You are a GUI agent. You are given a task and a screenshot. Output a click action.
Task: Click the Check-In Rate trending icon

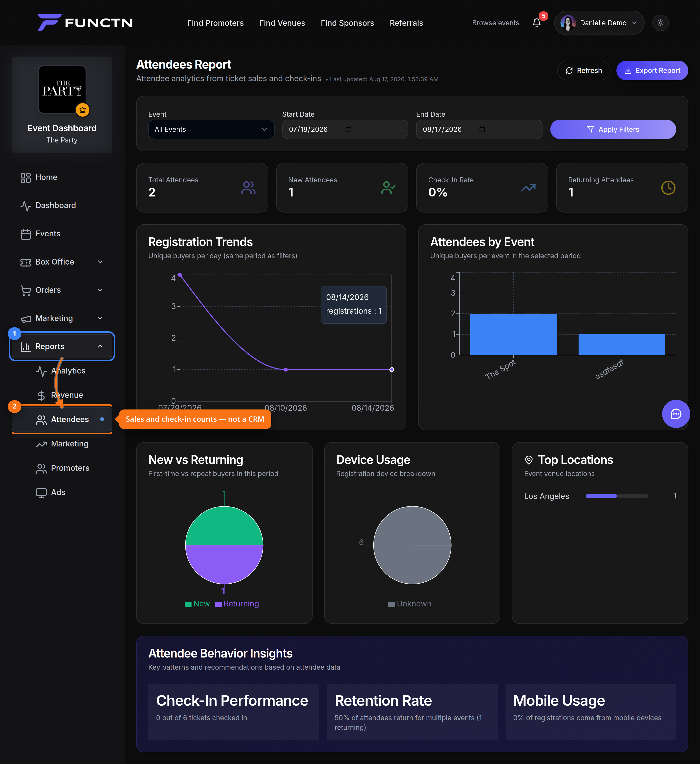click(x=528, y=187)
